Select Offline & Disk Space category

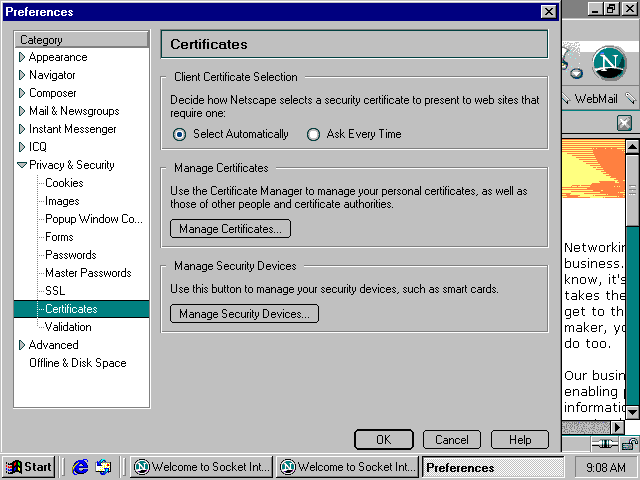click(78, 363)
